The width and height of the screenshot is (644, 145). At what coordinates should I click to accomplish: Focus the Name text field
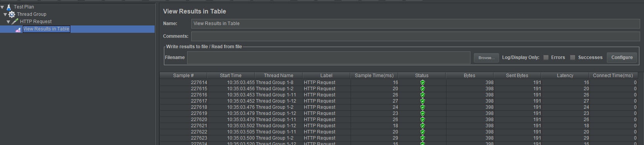click(416, 24)
